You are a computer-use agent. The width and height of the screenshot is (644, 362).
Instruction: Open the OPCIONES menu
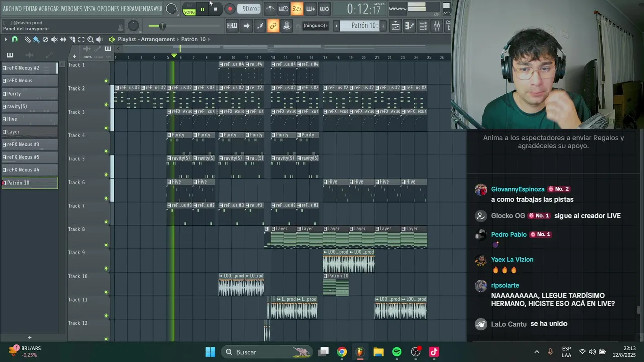point(108,9)
